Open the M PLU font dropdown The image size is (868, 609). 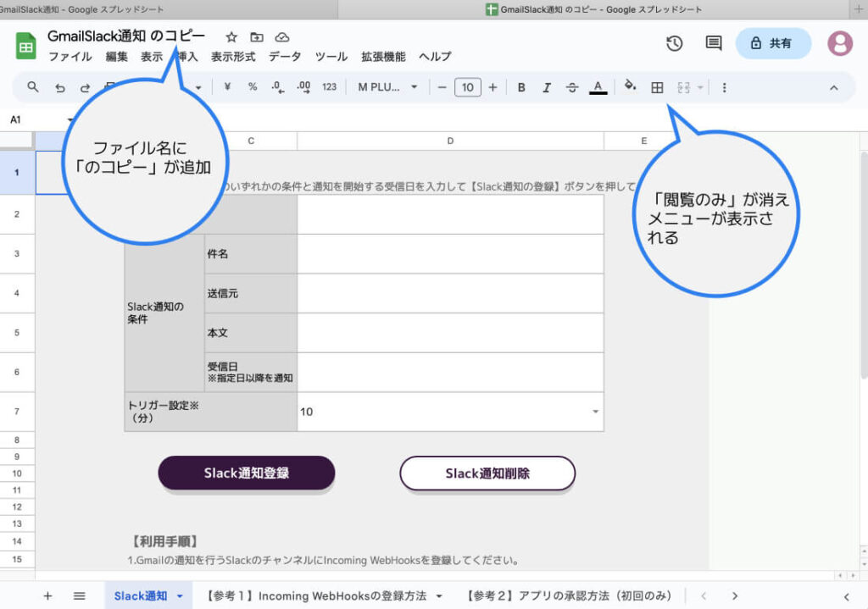coord(387,87)
